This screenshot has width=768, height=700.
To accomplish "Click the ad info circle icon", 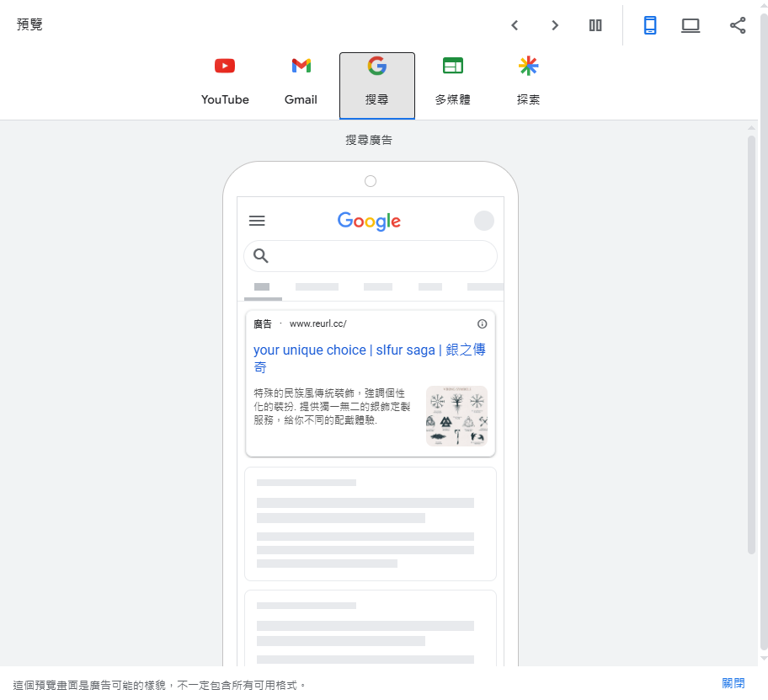I will pos(482,323).
